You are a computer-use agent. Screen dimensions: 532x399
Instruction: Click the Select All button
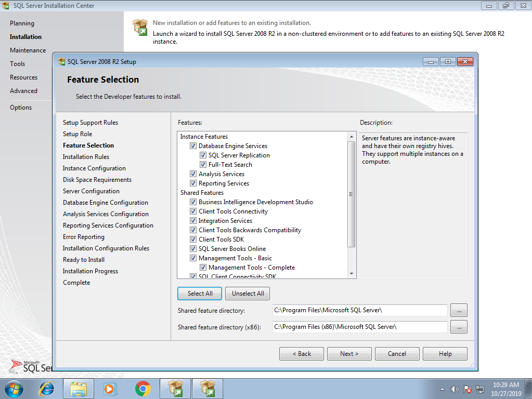pyautogui.click(x=200, y=294)
